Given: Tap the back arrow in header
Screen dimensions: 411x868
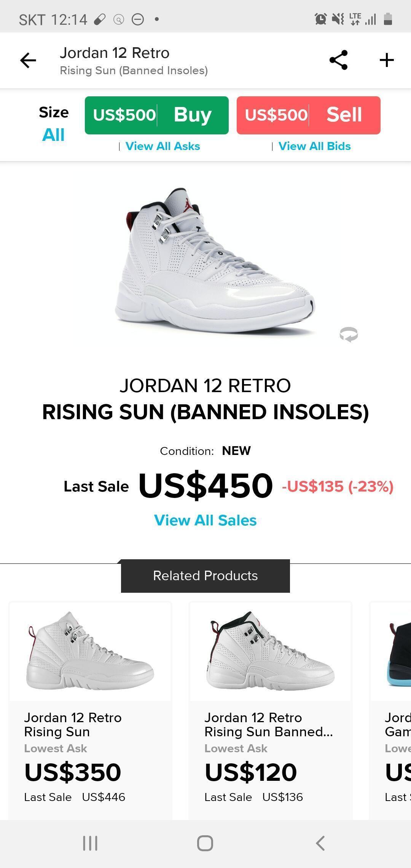Looking at the screenshot, I should click(28, 60).
